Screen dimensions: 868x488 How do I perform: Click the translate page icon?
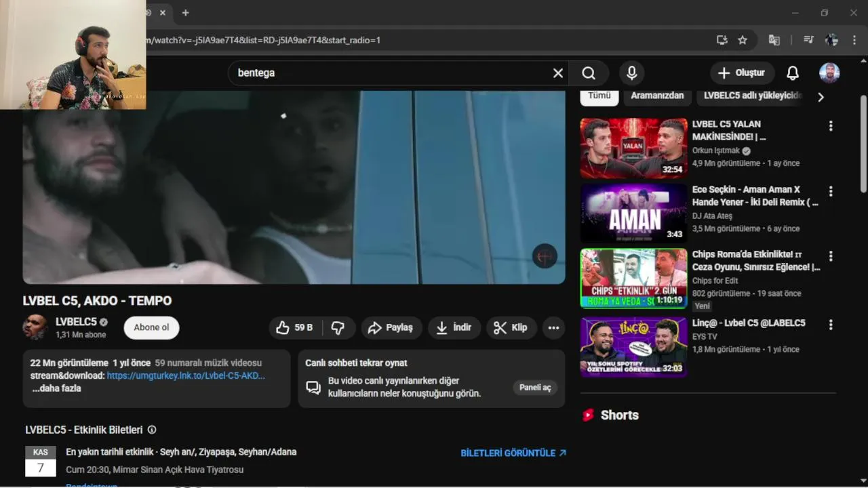coord(774,40)
